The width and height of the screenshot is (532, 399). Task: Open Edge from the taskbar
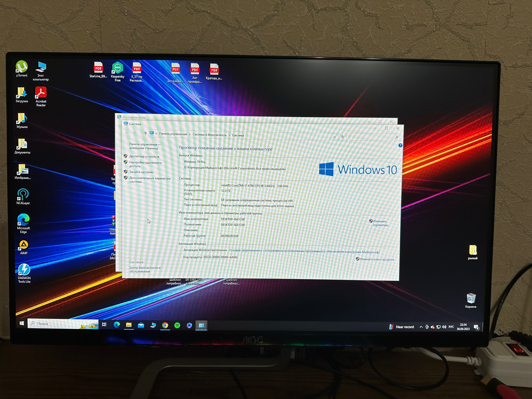pyautogui.click(x=117, y=325)
